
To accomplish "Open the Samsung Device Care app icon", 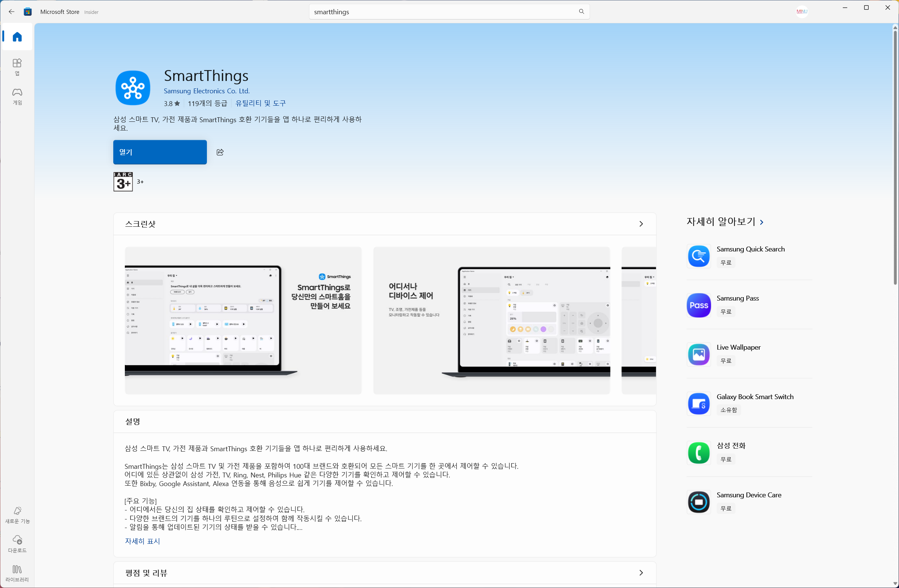I will (x=698, y=502).
